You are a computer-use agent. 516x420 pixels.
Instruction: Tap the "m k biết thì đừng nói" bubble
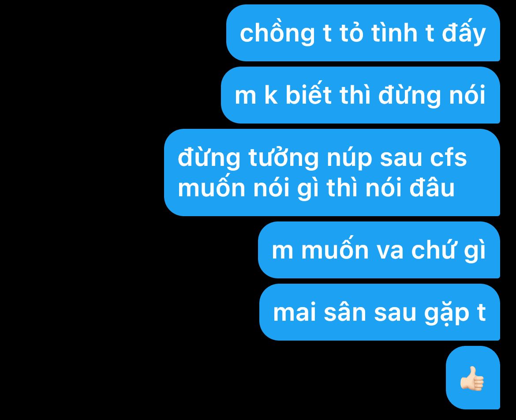click(x=360, y=95)
